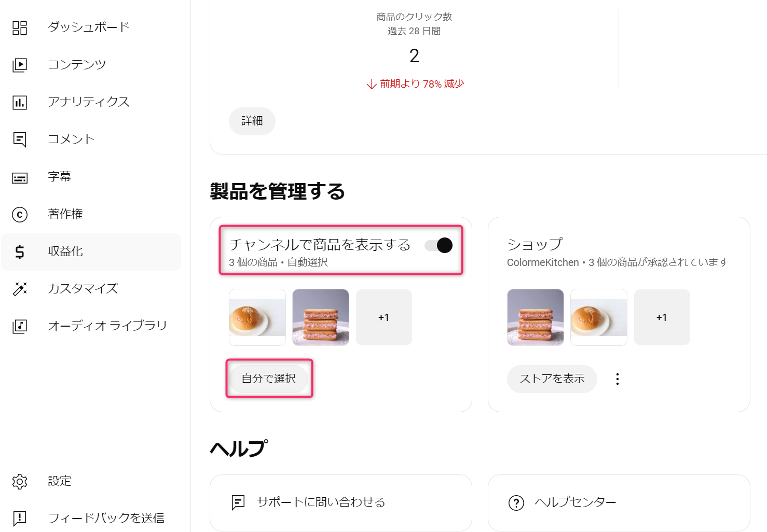Select the Subtitles icon
The image size is (767, 532).
(20, 178)
